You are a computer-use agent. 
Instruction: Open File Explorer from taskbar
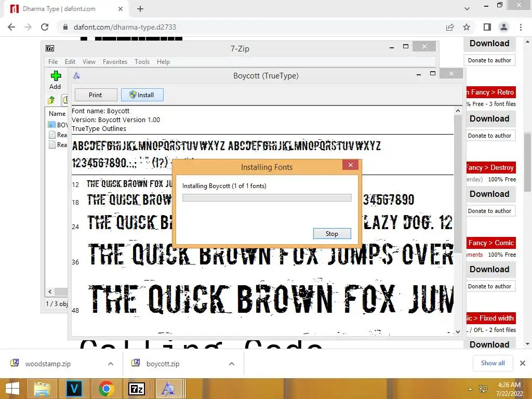(42, 389)
